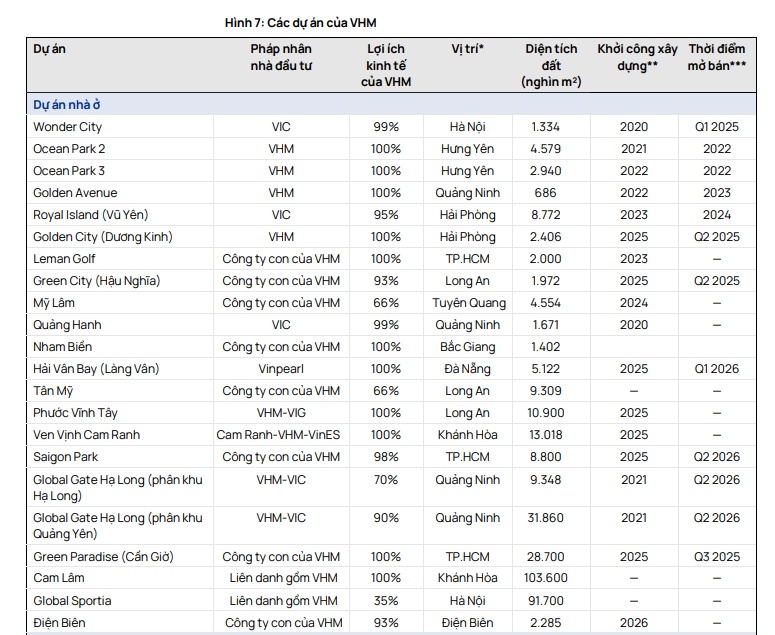Screen dimensions: 775x635
Task: Select the land area value '8.772'
Action: pos(546,215)
